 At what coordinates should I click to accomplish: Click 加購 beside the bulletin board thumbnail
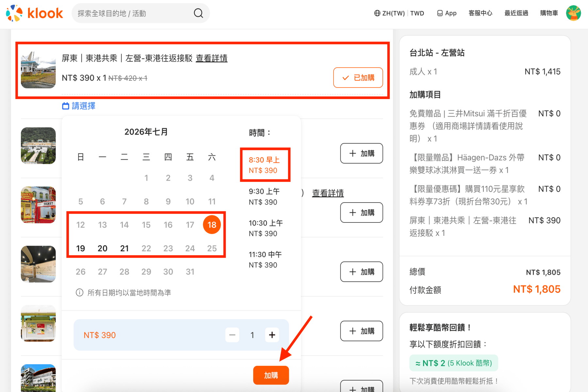tap(361, 331)
